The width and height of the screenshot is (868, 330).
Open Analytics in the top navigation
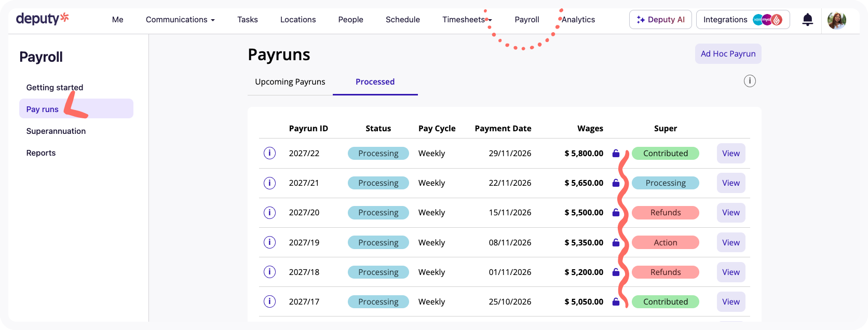(578, 20)
